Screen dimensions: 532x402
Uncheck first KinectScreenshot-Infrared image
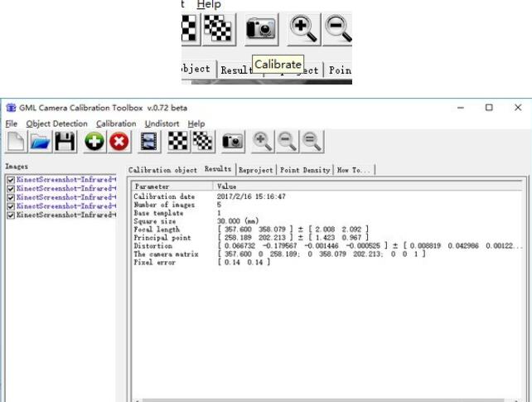[11, 180]
